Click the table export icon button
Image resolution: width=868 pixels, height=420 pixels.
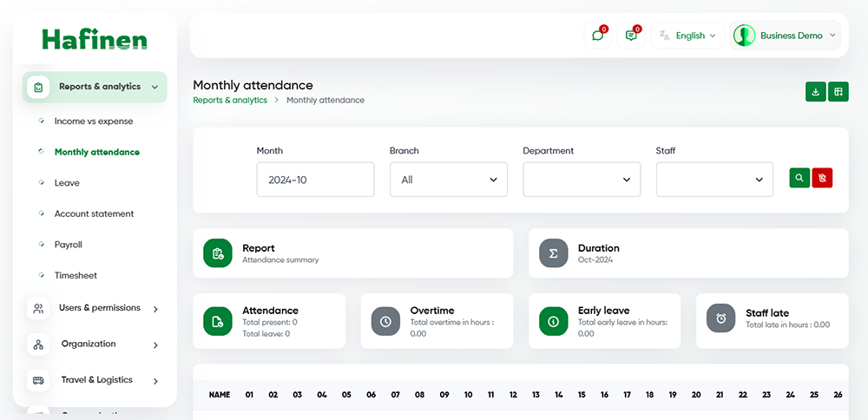[838, 92]
